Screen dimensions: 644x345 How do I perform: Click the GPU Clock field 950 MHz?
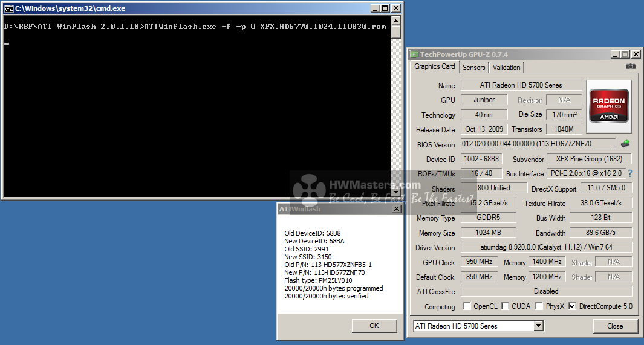pyautogui.click(x=479, y=262)
